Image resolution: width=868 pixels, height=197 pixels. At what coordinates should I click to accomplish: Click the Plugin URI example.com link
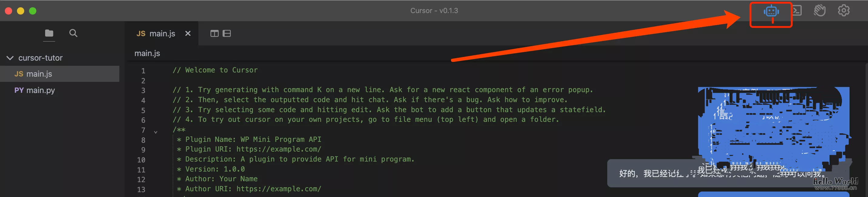[x=278, y=149]
